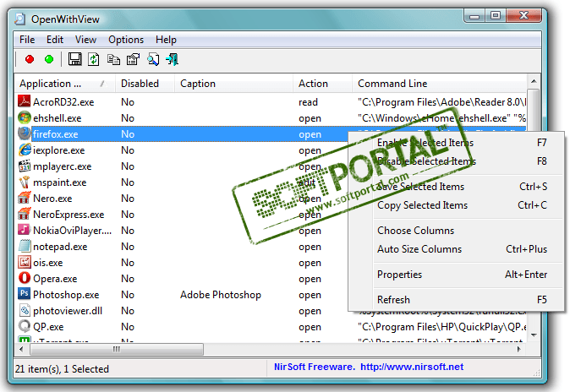Sort by the Command Line column header
This screenshot has width=570, height=392.
coord(440,84)
